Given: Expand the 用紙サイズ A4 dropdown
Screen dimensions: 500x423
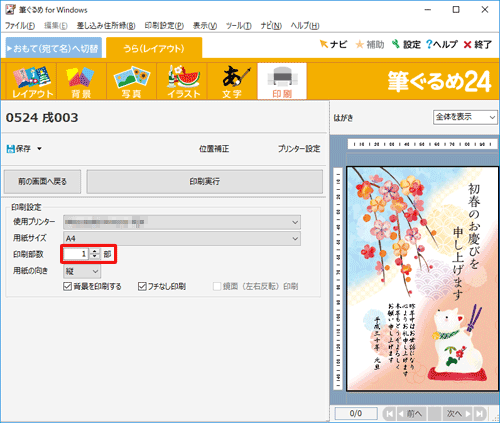Looking at the screenshot, I should point(295,239).
